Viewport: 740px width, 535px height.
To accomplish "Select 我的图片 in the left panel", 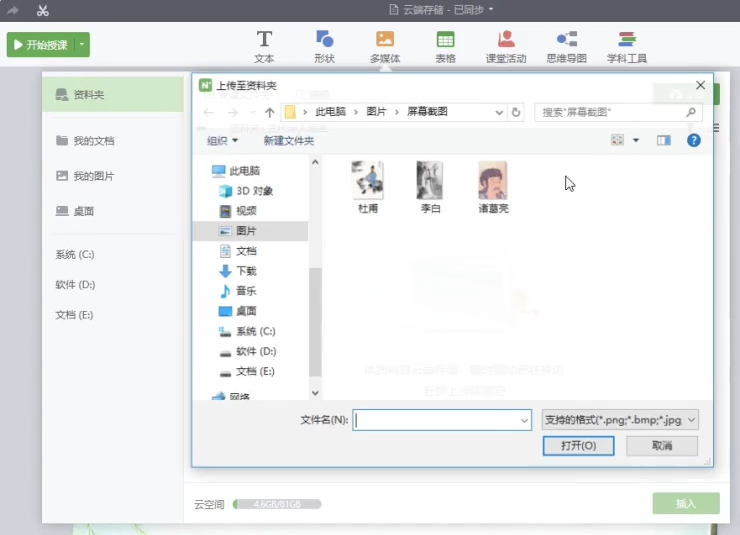I will coord(85,176).
